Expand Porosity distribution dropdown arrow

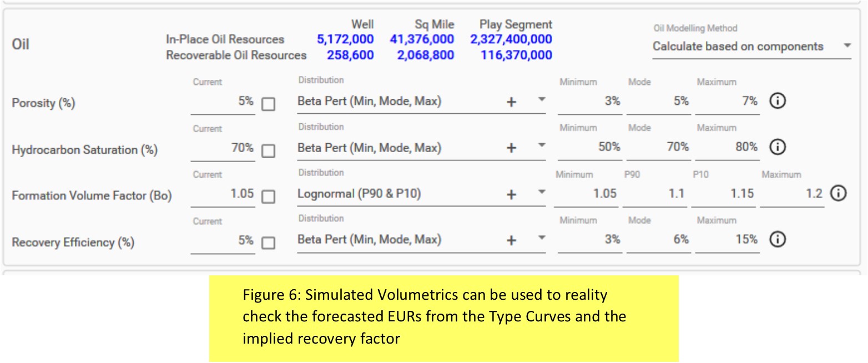tap(542, 100)
